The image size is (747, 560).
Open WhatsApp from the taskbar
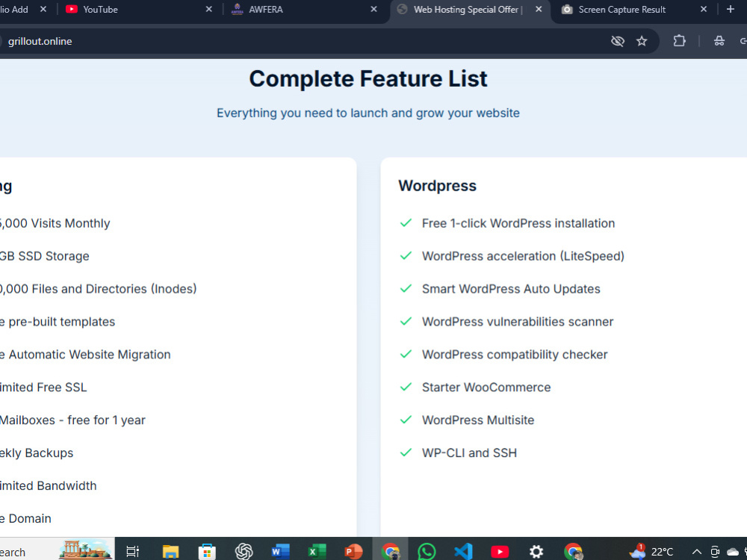click(x=427, y=552)
